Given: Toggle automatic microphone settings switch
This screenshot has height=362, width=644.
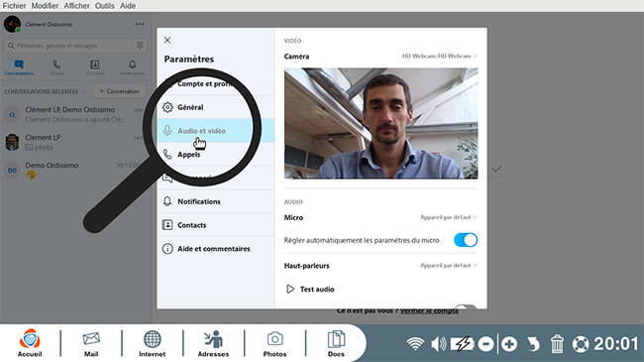Looking at the screenshot, I should click(x=466, y=240).
